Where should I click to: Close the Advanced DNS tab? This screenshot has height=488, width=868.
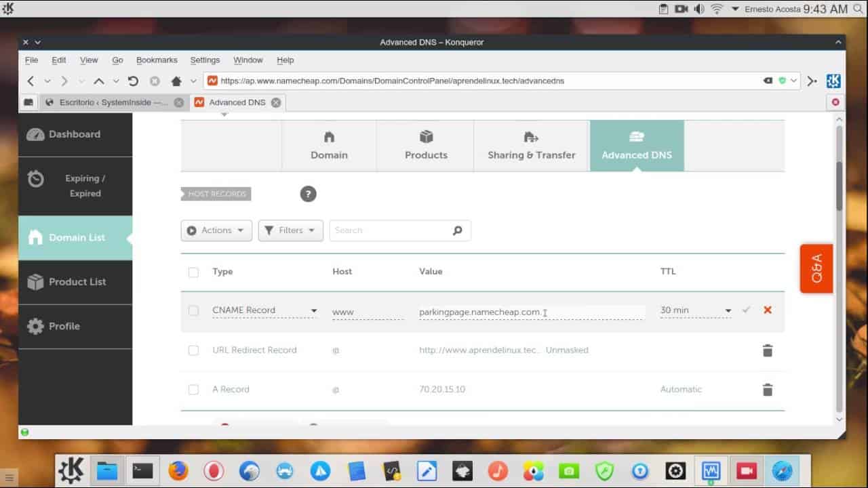point(275,102)
